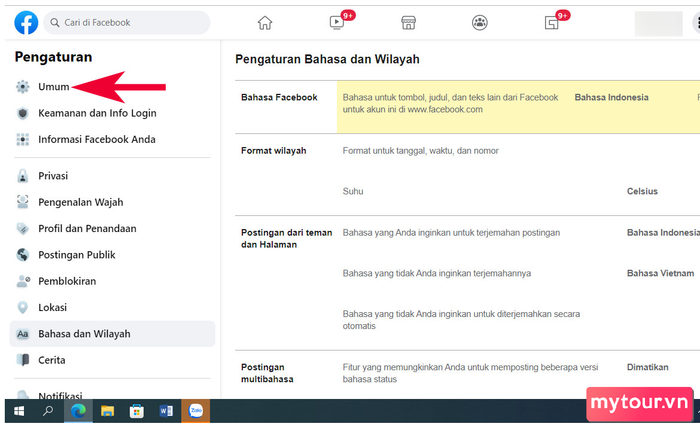Viewport: 700px width, 430px height.
Task: Click Bahasa Indonesia value for terjemahan postingan
Action: click(663, 233)
